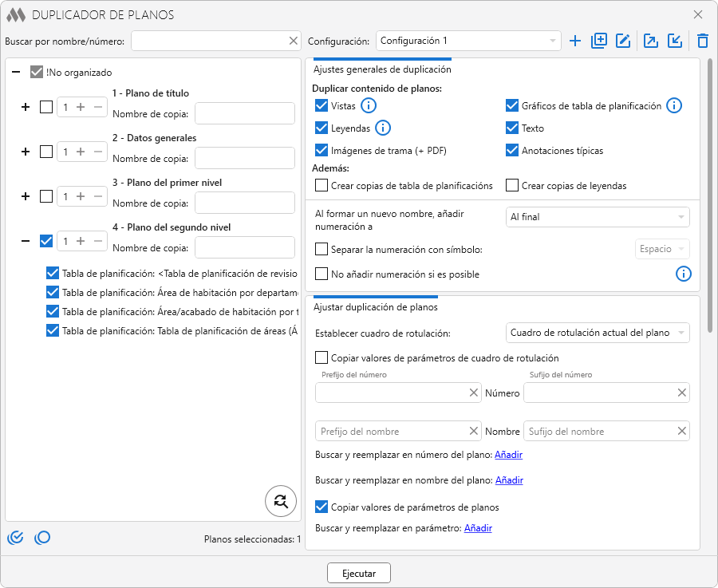Click the info icon next to Vistas
The width and height of the screenshot is (718, 588).
369,105
